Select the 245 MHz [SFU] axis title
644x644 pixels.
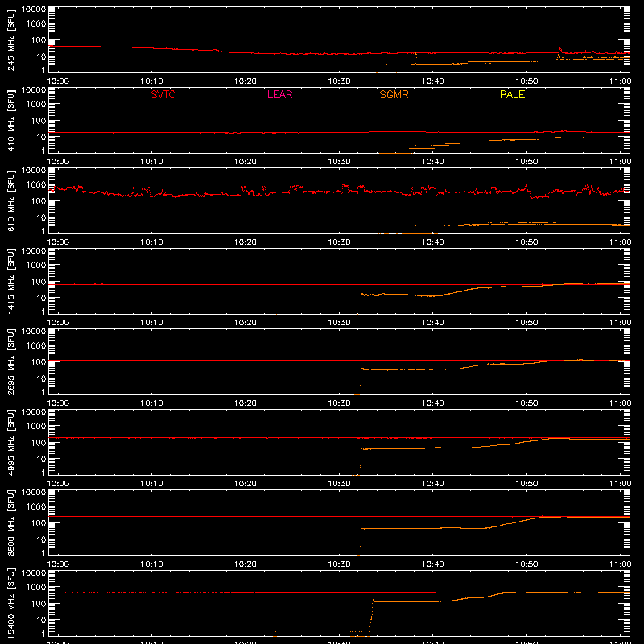[10, 39]
